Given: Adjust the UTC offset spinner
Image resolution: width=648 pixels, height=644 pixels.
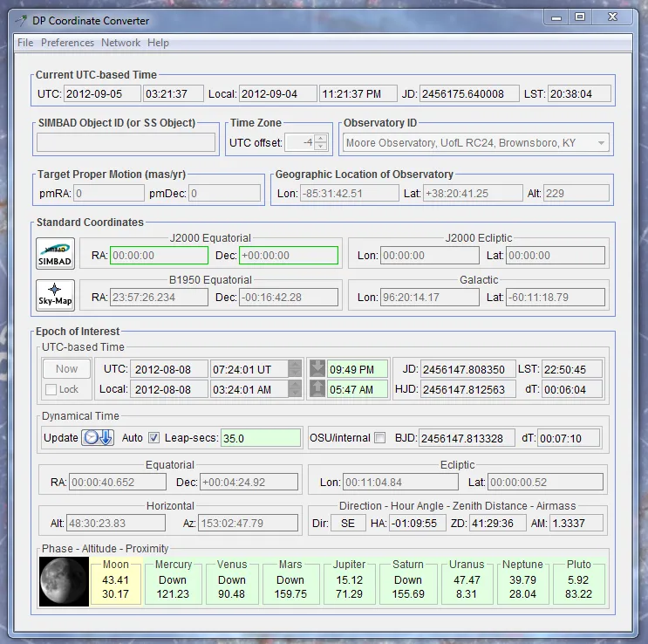Looking at the screenshot, I should point(321,142).
